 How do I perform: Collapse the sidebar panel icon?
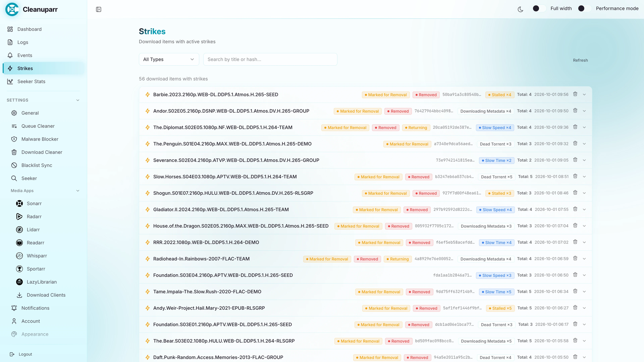pyautogui.click(x=99, y=9)
